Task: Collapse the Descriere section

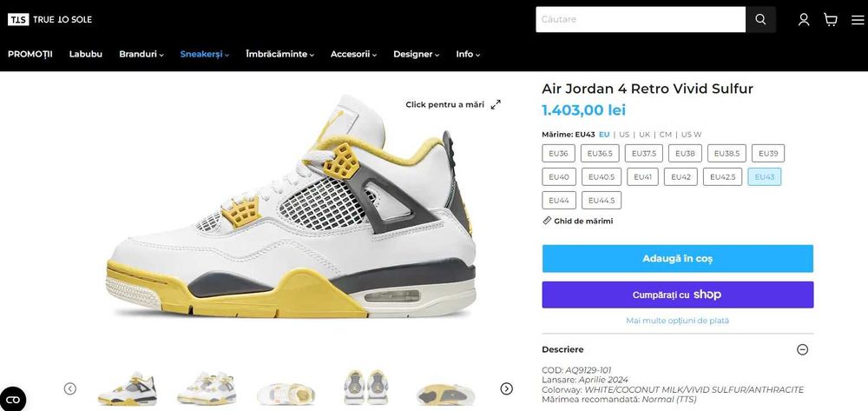Action: coord(802,349)
